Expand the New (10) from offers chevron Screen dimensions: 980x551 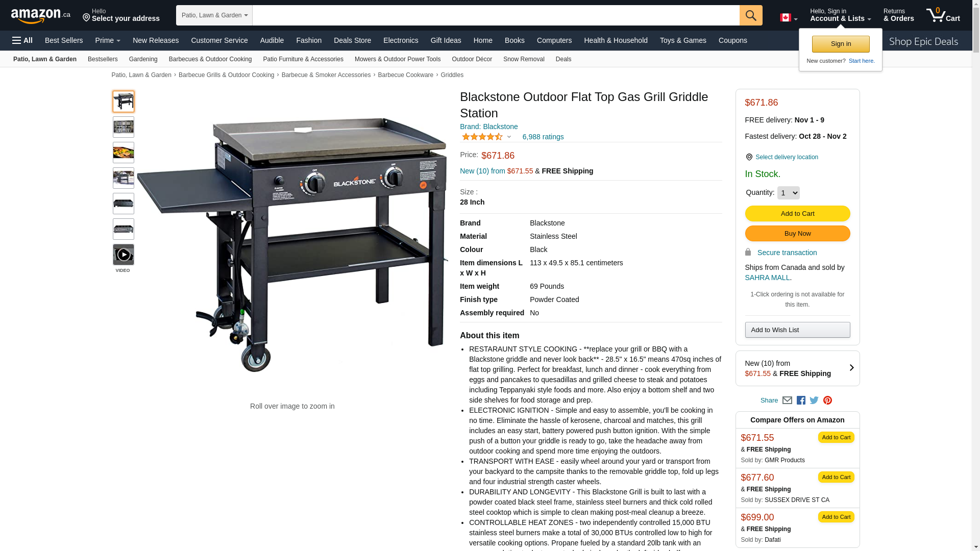tap(851, 368)
